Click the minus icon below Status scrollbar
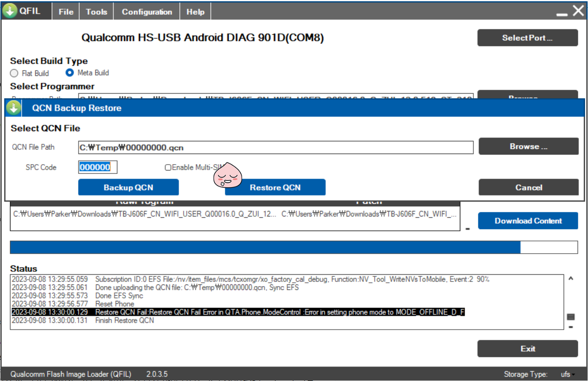The height and width of the screenshot is (381, 588). coord(571,327)
